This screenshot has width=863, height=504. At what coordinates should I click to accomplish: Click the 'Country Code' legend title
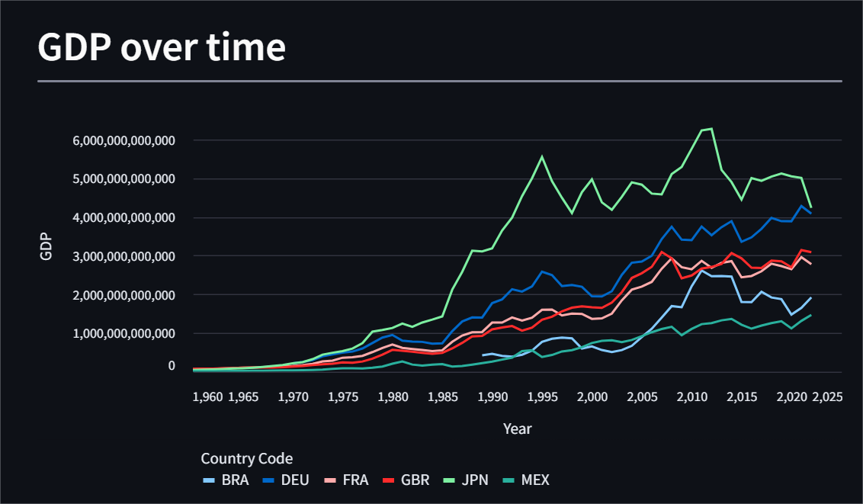tap(246, 458)
